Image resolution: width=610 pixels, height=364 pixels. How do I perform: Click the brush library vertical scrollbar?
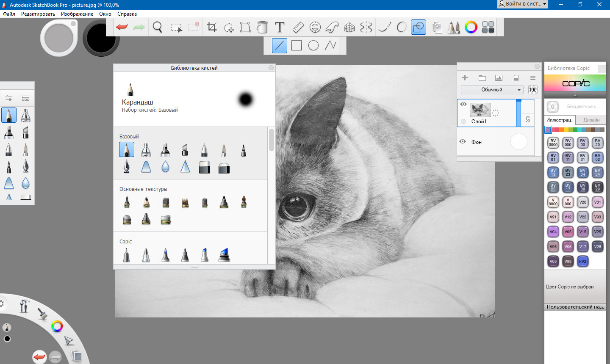[x=271, y=140]
